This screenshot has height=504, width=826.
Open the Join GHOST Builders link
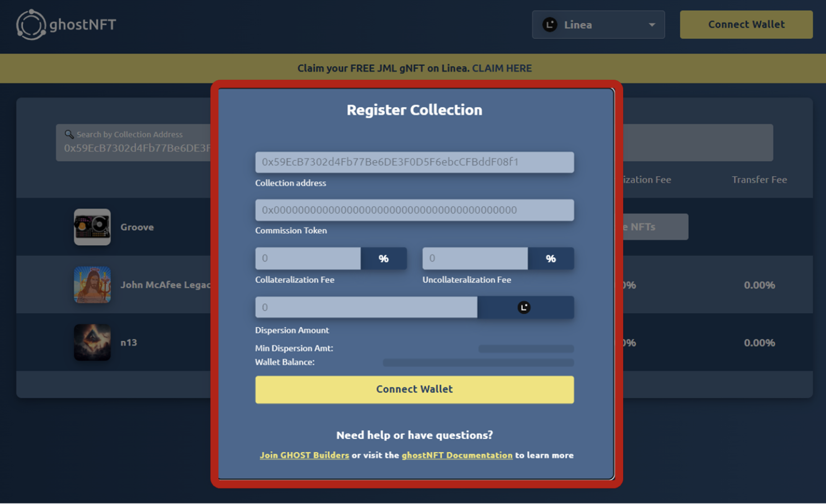tap(304, 455)
